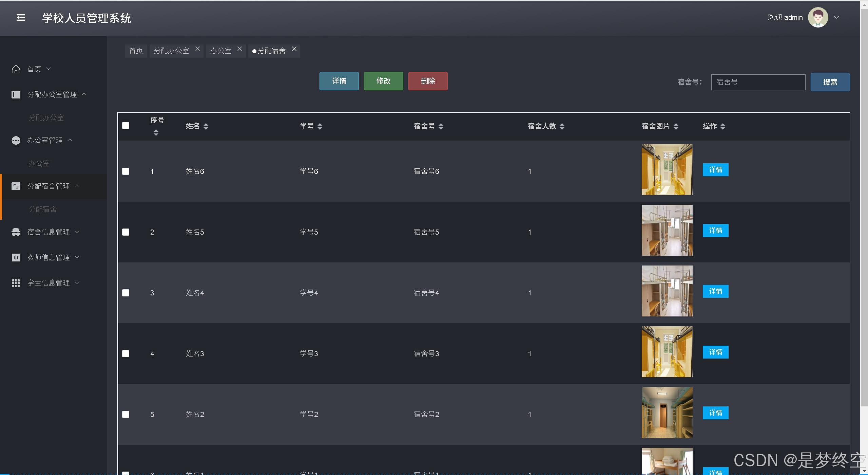Click the 学生信息管理 grid icon

(x=16, y=283)
